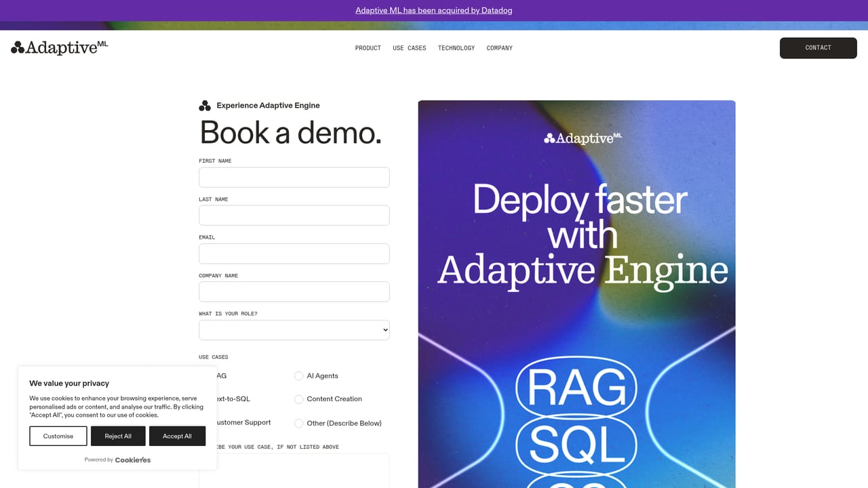Image resolution: width=868 pixels, height=488 pixels.
Task: Open the What is your role dropdown
Action: 294,330
